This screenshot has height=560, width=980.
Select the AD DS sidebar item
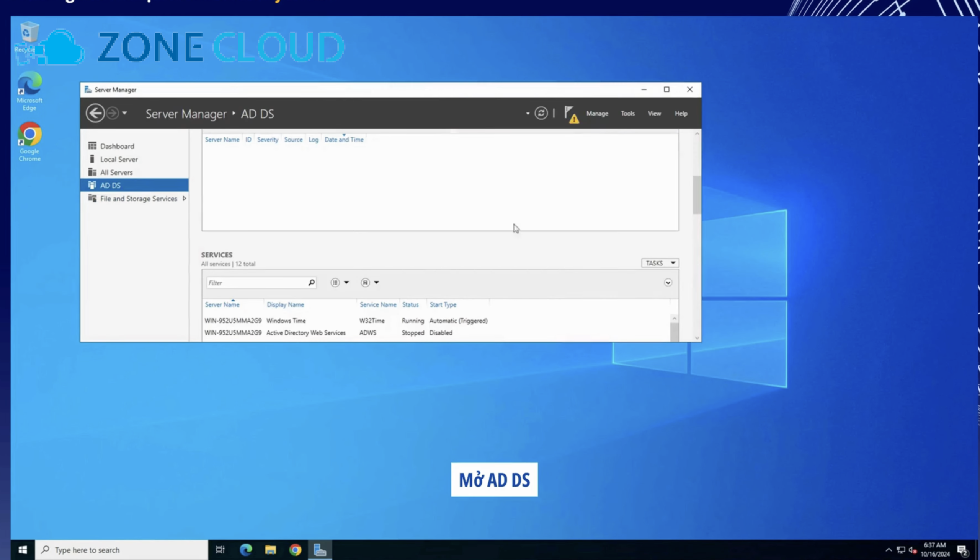tap(110, 185)
